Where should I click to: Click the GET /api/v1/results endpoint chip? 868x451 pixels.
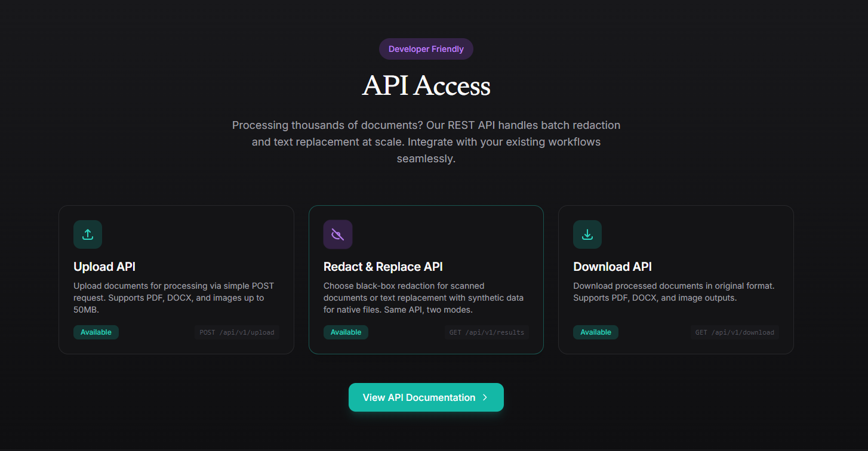coord(487,332)
